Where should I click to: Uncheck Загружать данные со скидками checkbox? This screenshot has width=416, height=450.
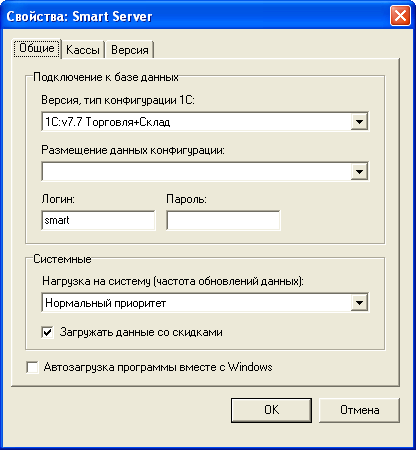click(47, 332)
